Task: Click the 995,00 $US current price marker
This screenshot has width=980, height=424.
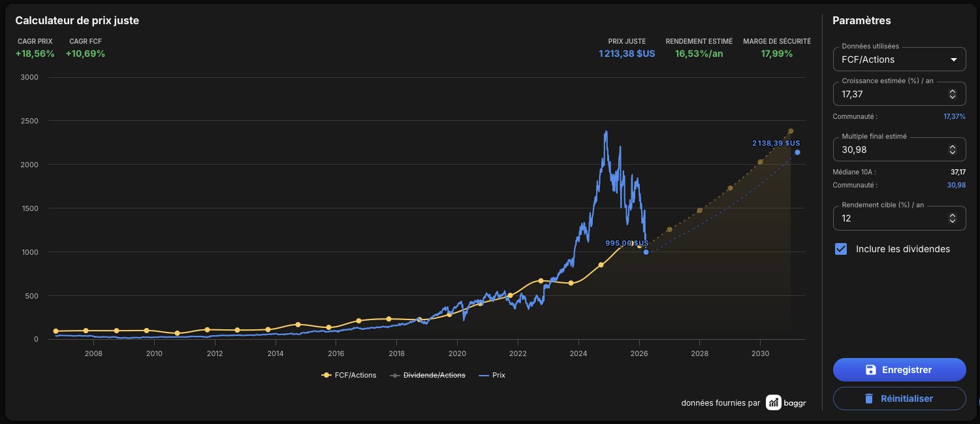Action: pos(646,252)
